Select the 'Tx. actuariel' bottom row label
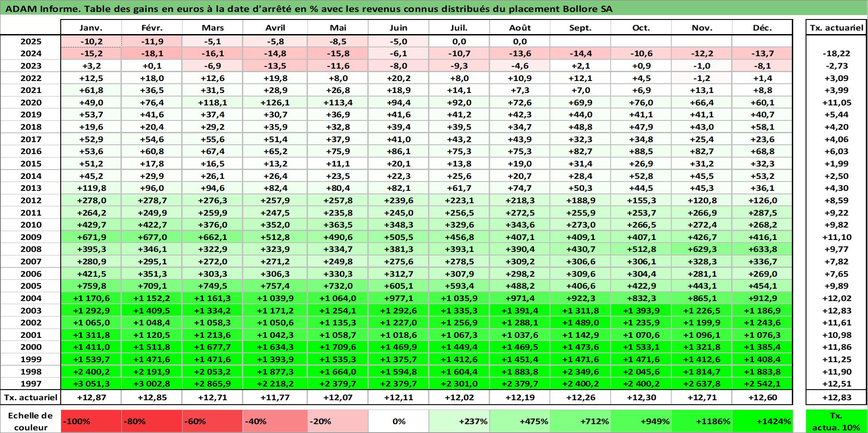Viewport: 868px width, 433px height. click(31, 398)
